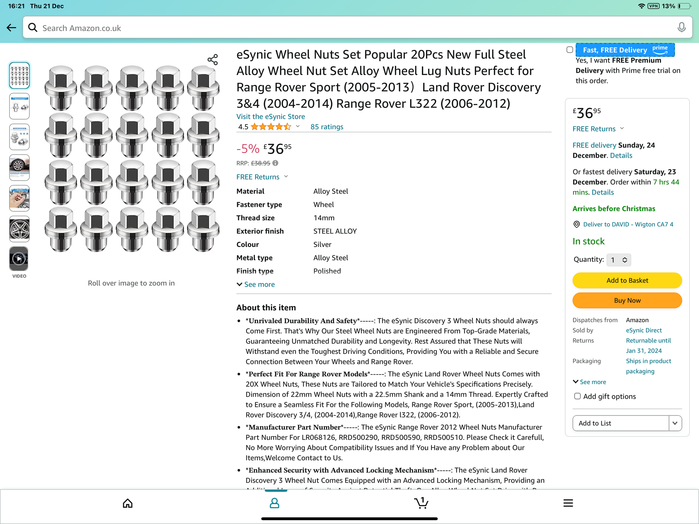Open Details link for FREE delivery
This screenshot has width=699, height=524.
coord(621,156)
